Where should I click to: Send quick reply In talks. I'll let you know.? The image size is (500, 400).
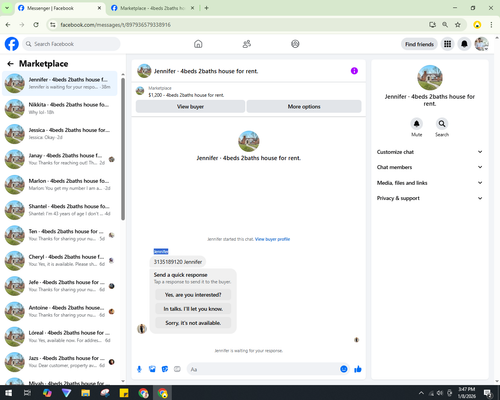(193, 309)
